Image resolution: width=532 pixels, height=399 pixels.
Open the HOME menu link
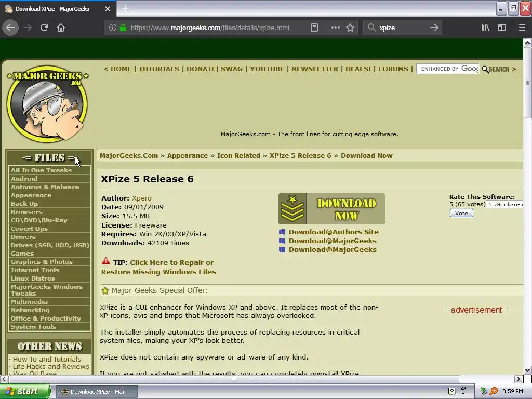tap(121, 69)
